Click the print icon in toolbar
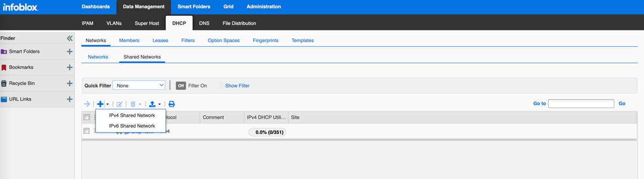Viewport: 644px width, 179px height. tap(171, 104)
